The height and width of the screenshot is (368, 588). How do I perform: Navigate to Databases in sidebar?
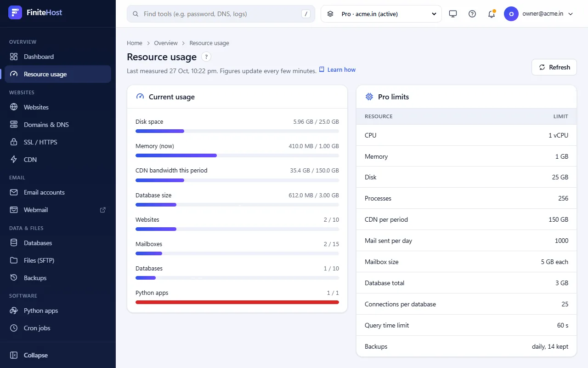[x=58, y=243]
